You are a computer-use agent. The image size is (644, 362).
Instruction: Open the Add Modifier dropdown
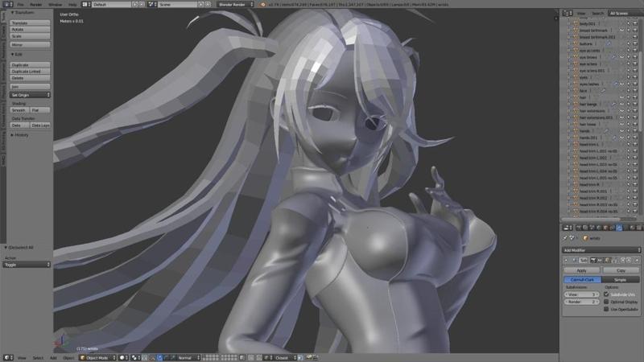tap(601, 250)
